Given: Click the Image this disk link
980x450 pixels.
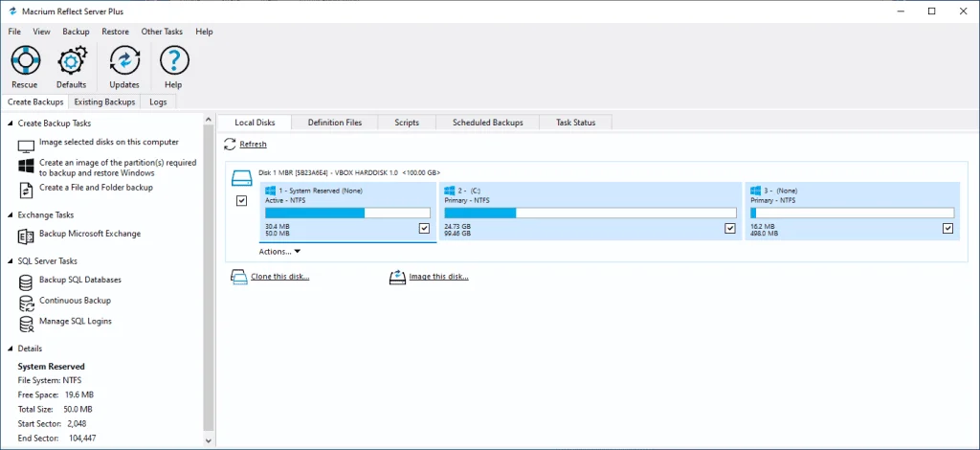Looking at the screenshot, I should (438, 277).
